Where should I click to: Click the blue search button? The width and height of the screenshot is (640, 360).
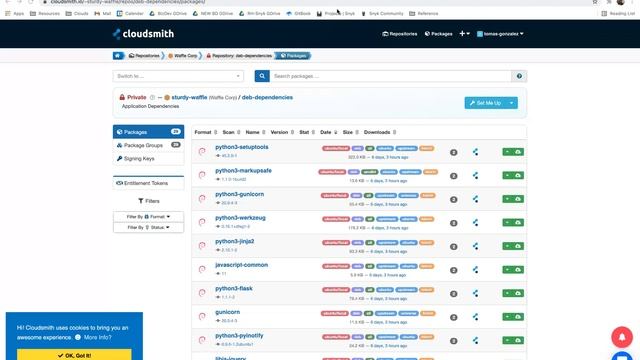(x=262, y=76)
